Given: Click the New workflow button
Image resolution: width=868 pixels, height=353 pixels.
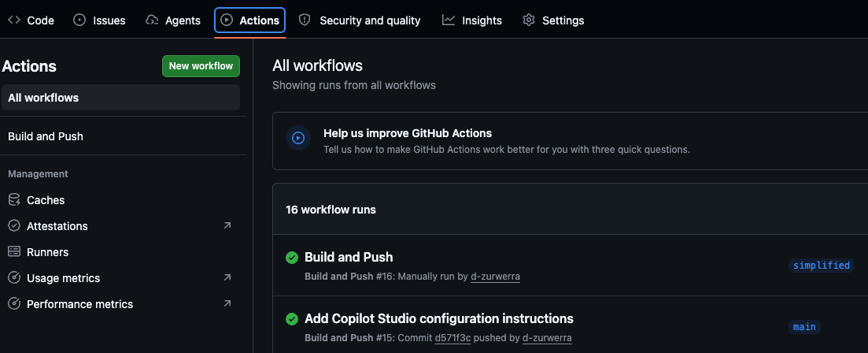Looking at the screenshot, I should [x=201, y=66].
